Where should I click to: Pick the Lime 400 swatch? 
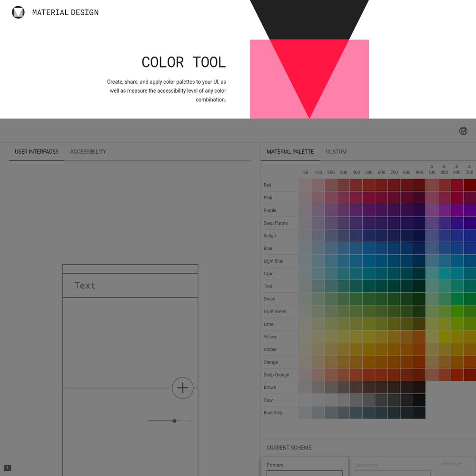356,324
